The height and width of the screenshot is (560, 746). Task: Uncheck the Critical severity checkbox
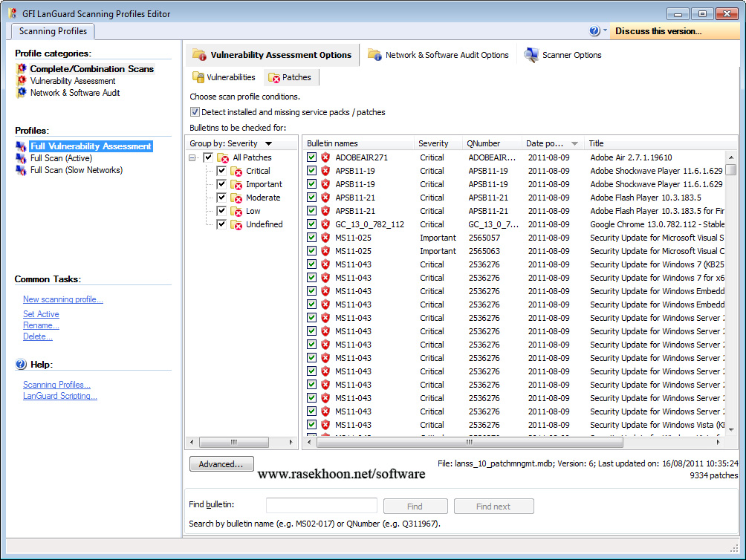point(221,171)
